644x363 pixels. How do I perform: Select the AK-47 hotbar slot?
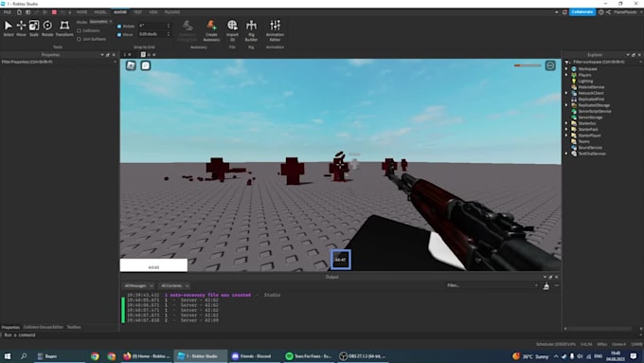click(341, 260)
